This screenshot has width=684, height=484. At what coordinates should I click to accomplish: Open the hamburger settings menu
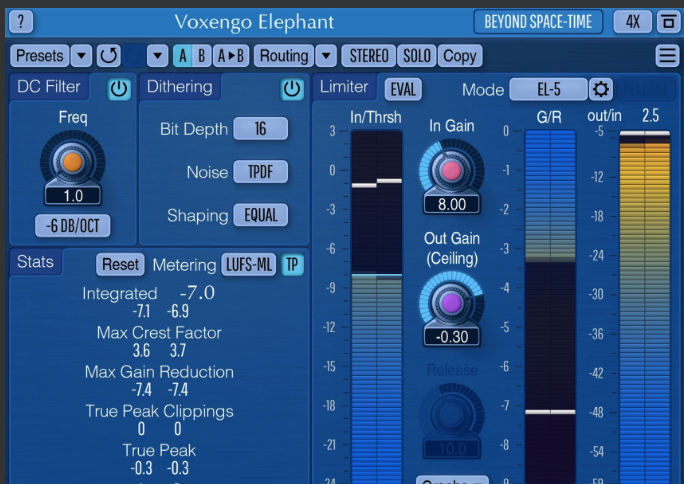(667, 56)
